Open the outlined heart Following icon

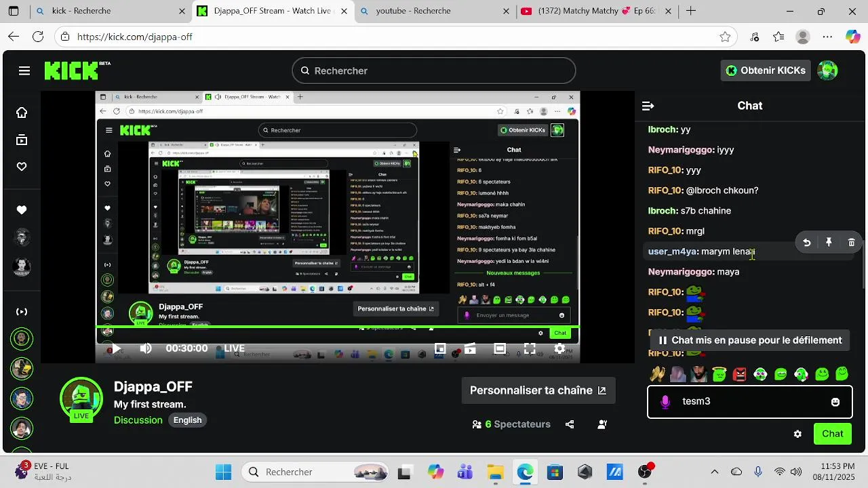click(x=22, y=167)
